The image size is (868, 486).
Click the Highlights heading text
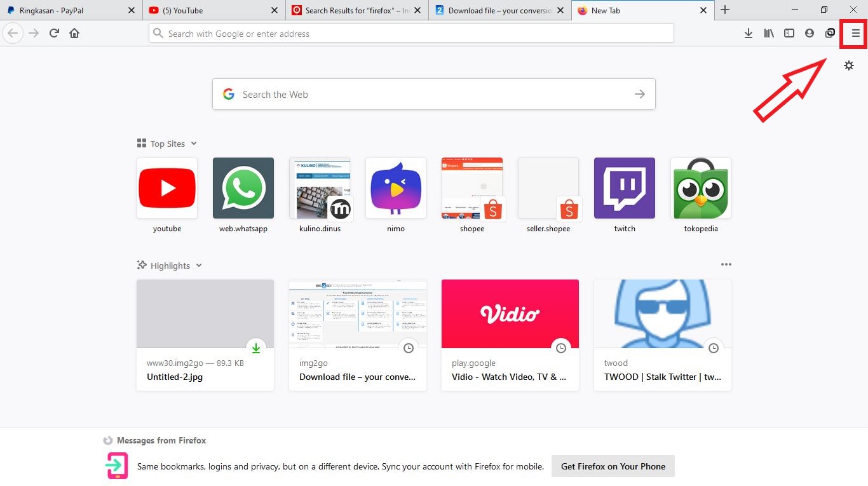point(170,266)
